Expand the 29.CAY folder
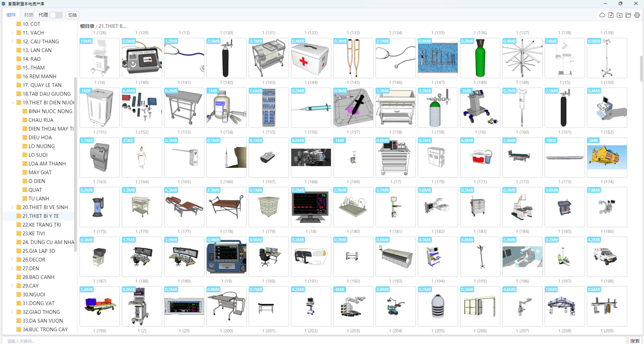The width and height of the screenshot is (644, 344). (x=12, y=286)
